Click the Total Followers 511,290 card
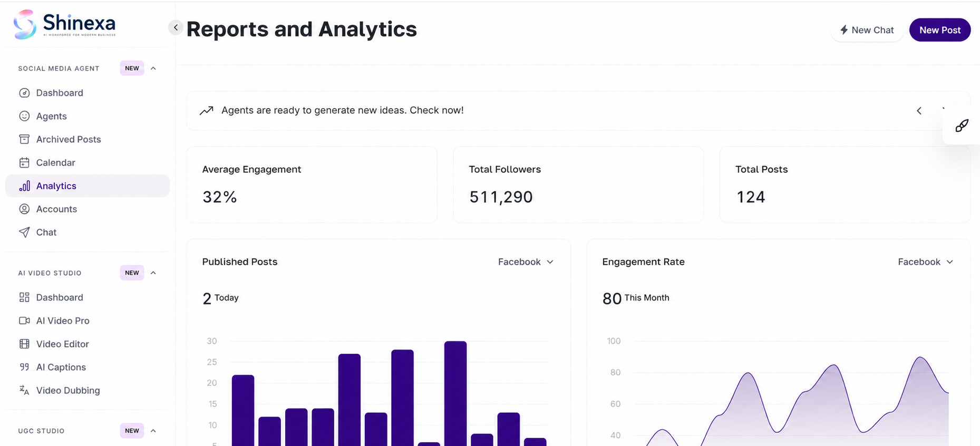The image size is (980, 446). click(578, 185)
